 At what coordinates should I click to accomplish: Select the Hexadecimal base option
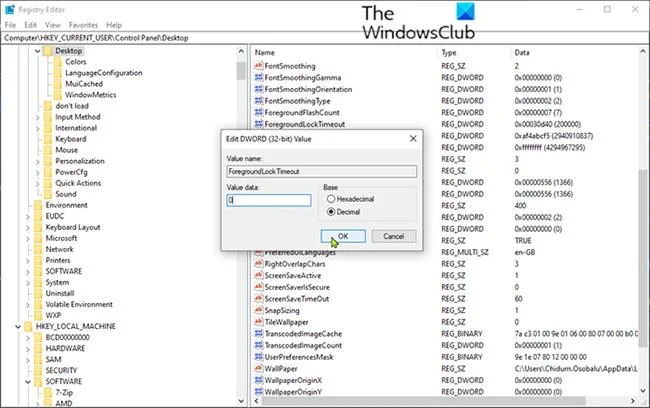(331, 199)
